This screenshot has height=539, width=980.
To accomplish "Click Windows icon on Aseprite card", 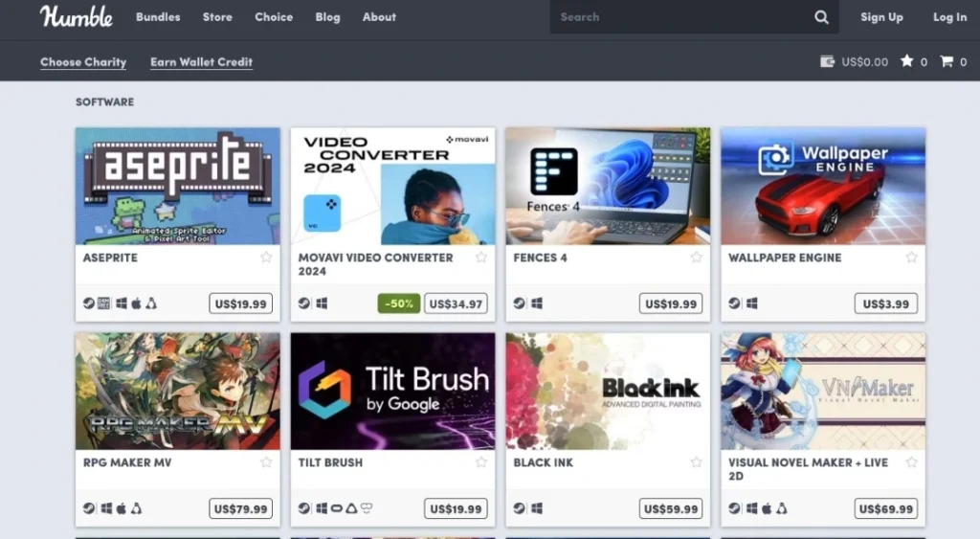I will (122, 303).
